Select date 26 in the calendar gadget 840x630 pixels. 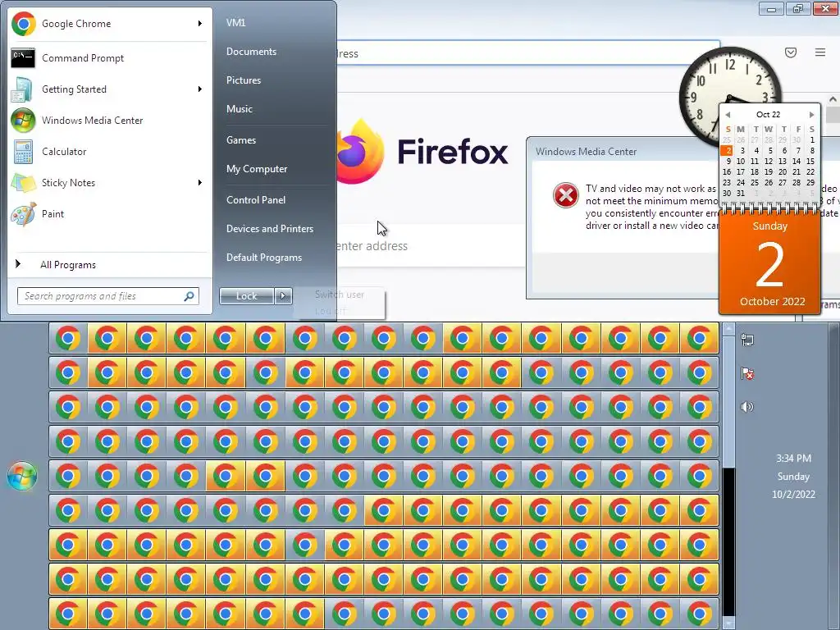pyautogui.click(x=768, y=183)
